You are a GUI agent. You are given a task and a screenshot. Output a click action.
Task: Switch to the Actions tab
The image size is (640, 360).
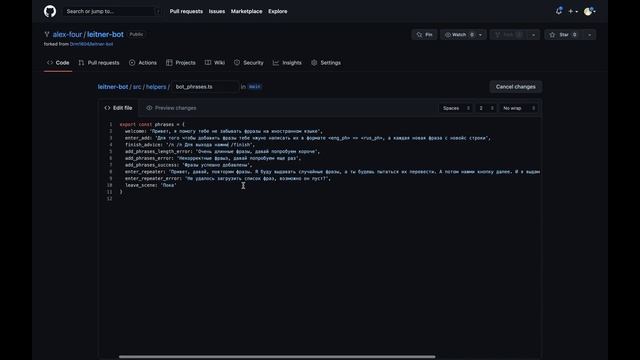143,63
